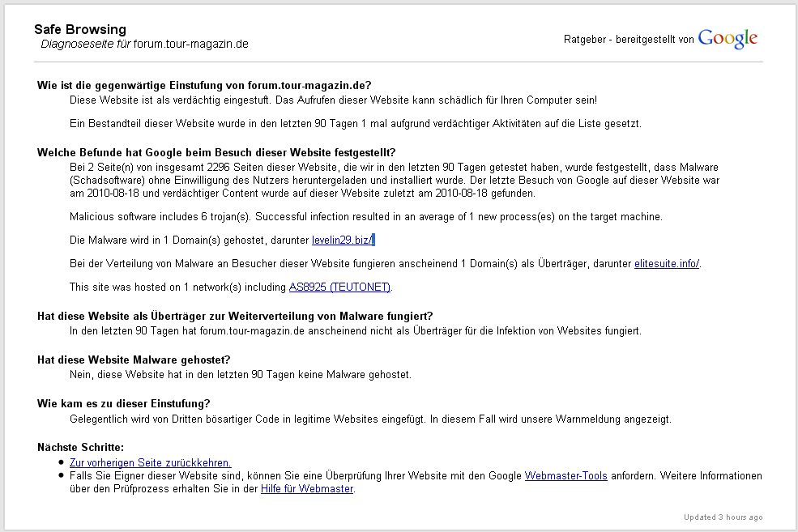Click the 'Updated 3 hours ago' text

[723, 517]
